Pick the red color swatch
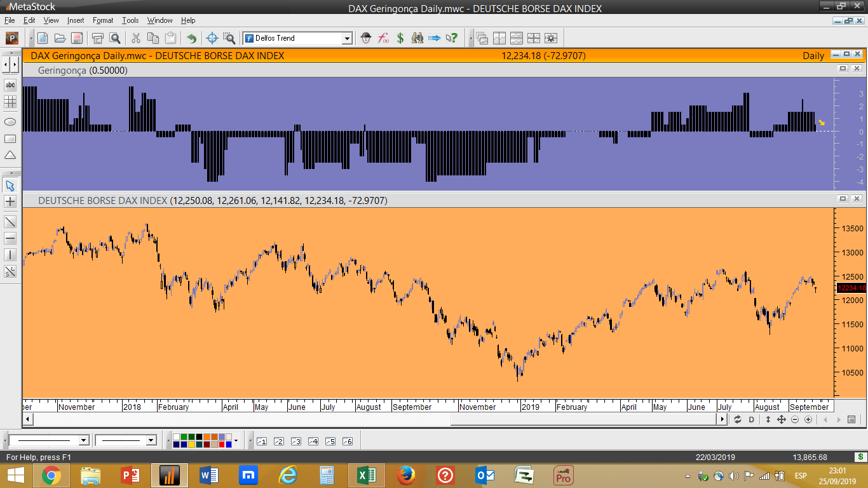The width and height of the screenshot is (868, 488). (x=222, y=444)
